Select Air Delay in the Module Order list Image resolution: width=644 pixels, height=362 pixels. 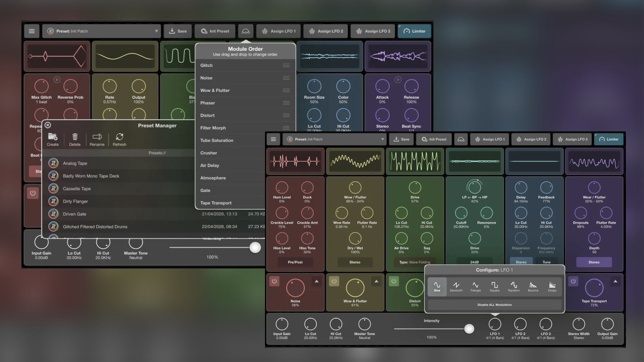(210, 166)
